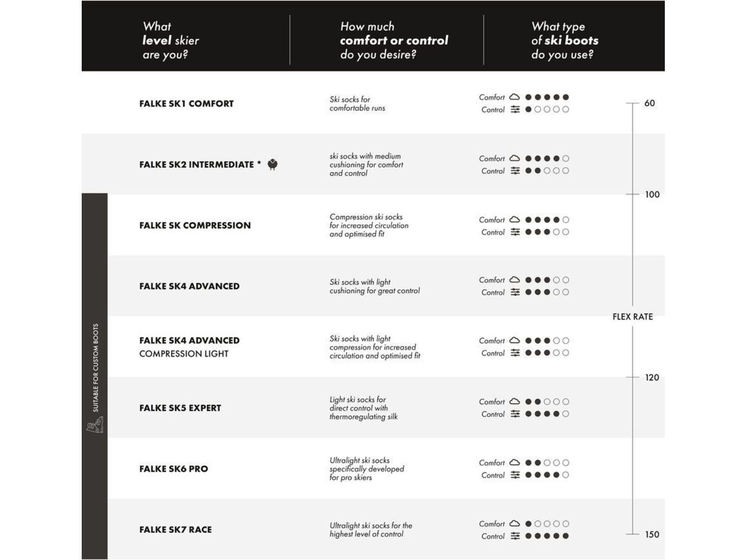Click the ski boot icon in the dark sidebar
Screen dimensions: 747x560
coord(95,425)
